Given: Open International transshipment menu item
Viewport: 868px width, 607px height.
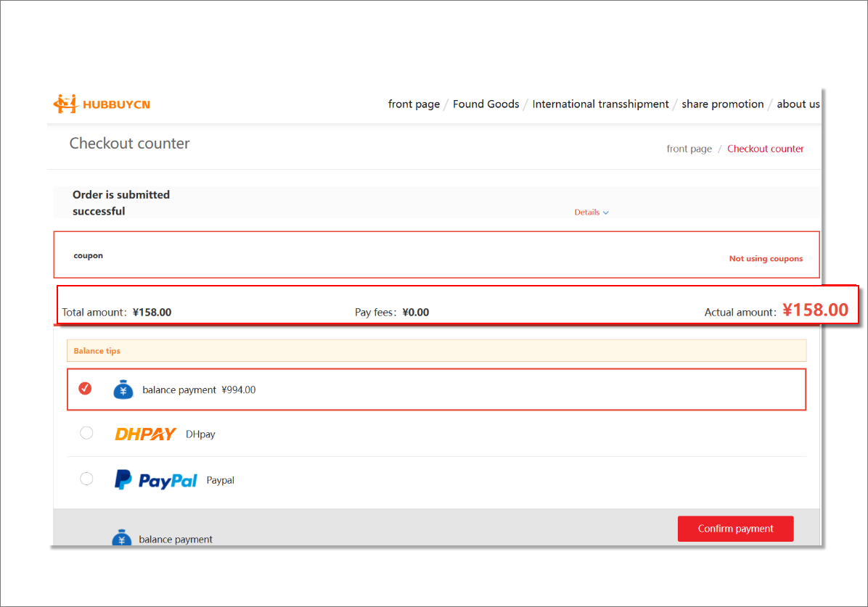Looking at the screenshot, I should click(600, 104).
